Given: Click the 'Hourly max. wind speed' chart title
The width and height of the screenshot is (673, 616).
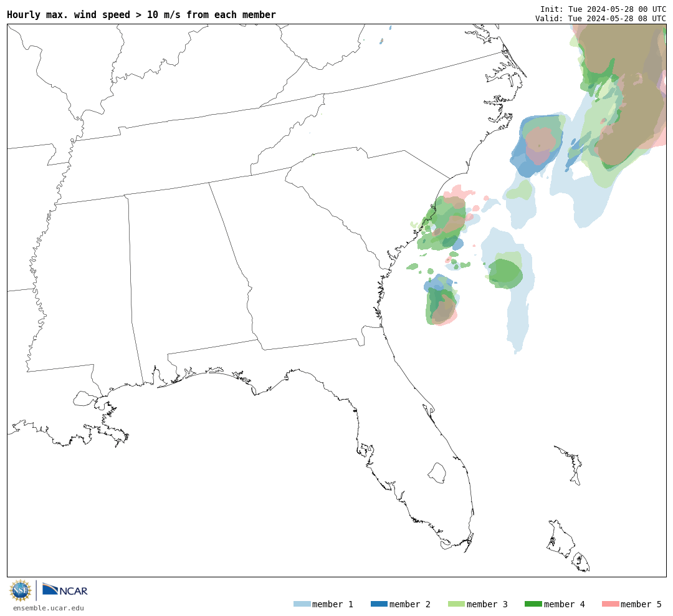Looking at the screenshot, I should [x=141, y=14].
